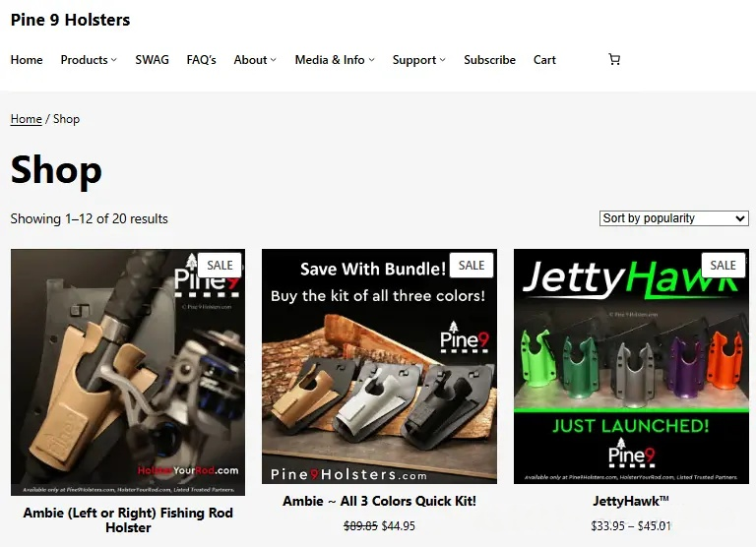Open the shopping cart icon
The height and width of the screenshot is (547, 756).
(x=614, y=60)
